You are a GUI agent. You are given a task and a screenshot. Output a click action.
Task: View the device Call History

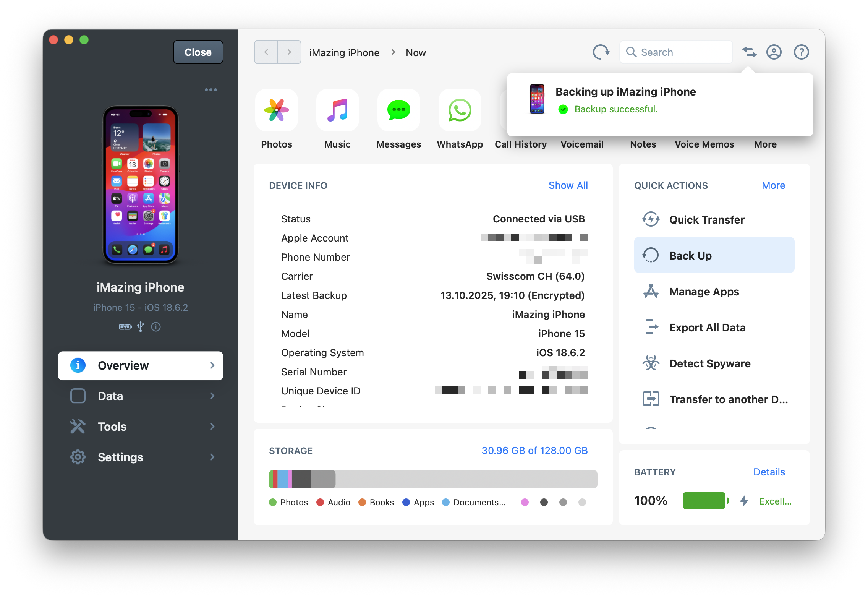pos(520,144)
